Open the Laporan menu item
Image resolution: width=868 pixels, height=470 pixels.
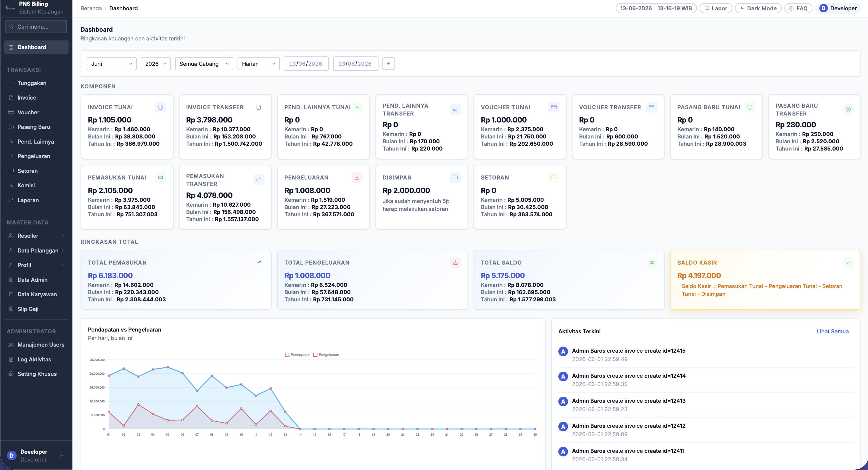(x=37, y=200)
